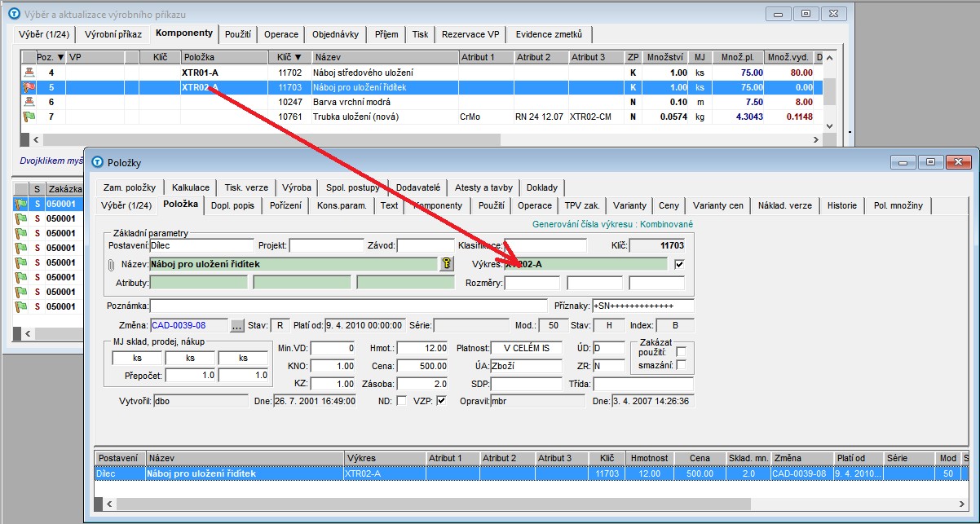
Task: Sort by the Poz. column header arrow
Action: coord(60,57)
